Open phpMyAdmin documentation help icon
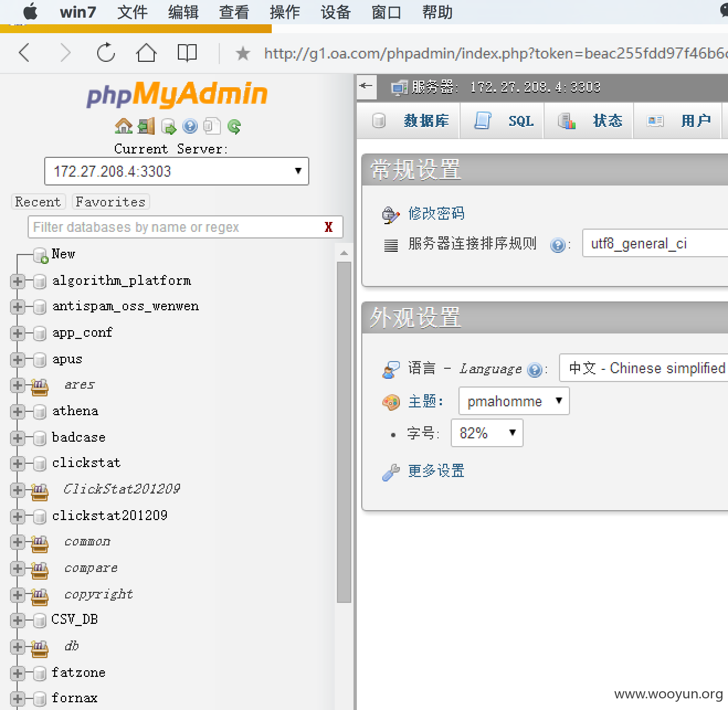728x710 pixels. tap(190, 126)
